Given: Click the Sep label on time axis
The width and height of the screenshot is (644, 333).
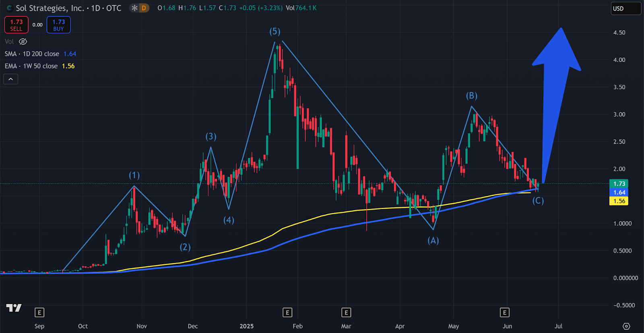Looking at the screenshot, I should (39, 326).
